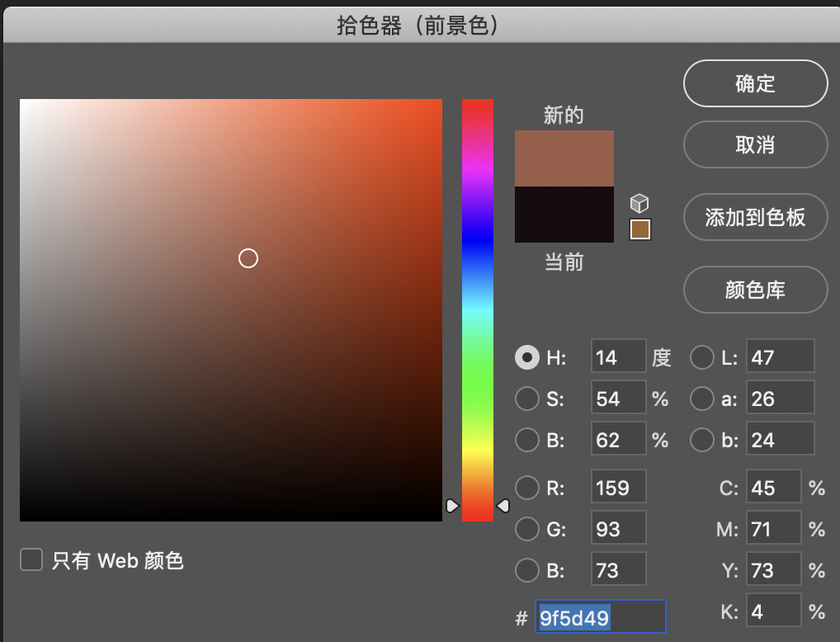Select the Lab a channel radio button
840x642 pixels.
(701, 399)
